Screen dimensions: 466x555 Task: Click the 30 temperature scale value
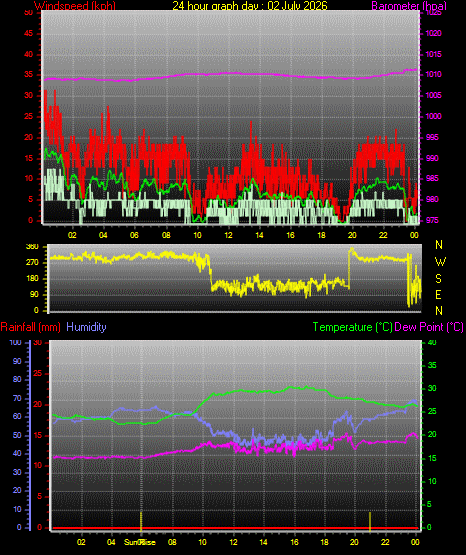[x=432, y=388]
